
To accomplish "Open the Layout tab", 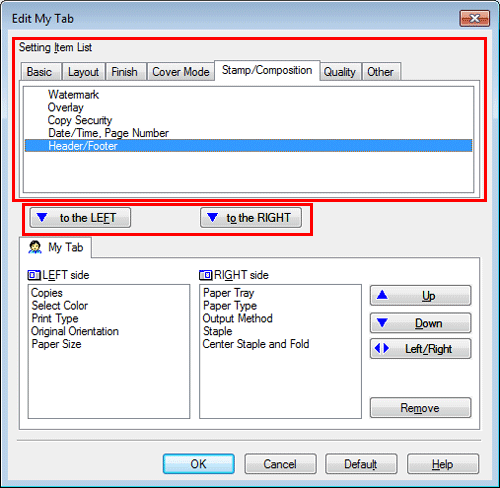I will coord(83,72).
